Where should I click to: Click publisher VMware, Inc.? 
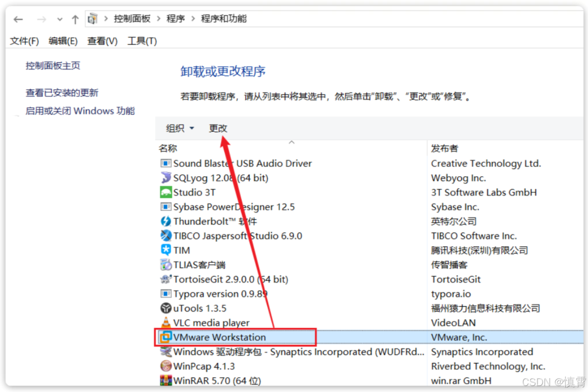[459, 337]
